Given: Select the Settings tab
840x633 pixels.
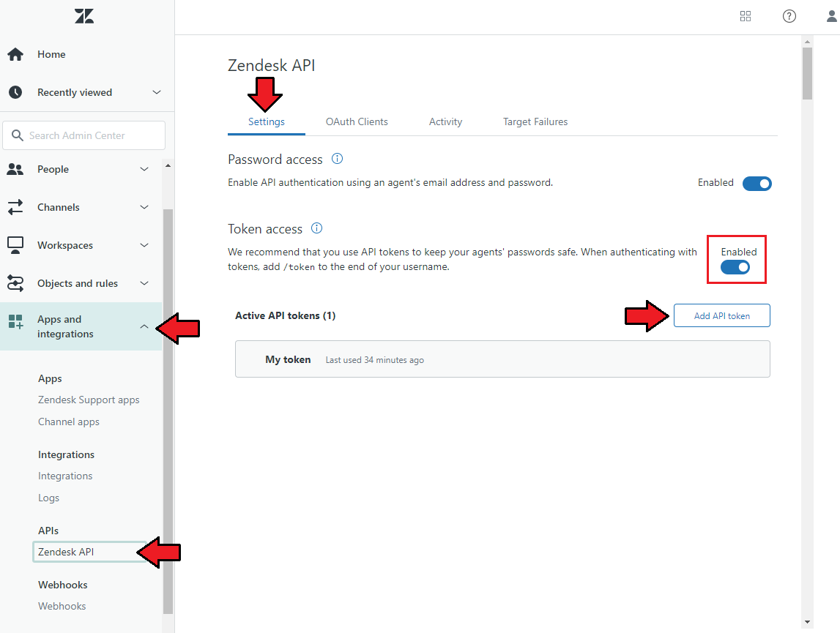Looking at the screenshot, I should click(x=267, y=122).
